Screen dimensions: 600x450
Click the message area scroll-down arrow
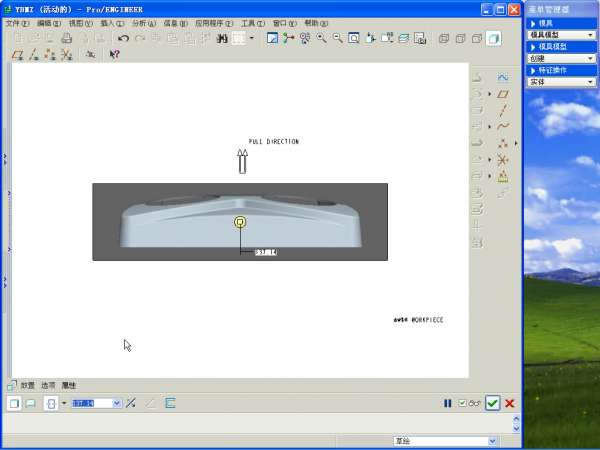coord(516,428)
